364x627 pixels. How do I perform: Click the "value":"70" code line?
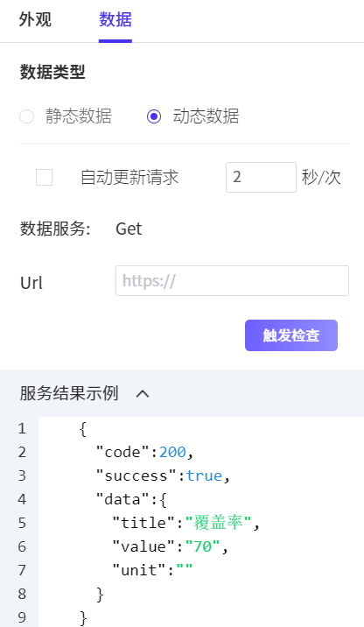(x=171, y=546)
